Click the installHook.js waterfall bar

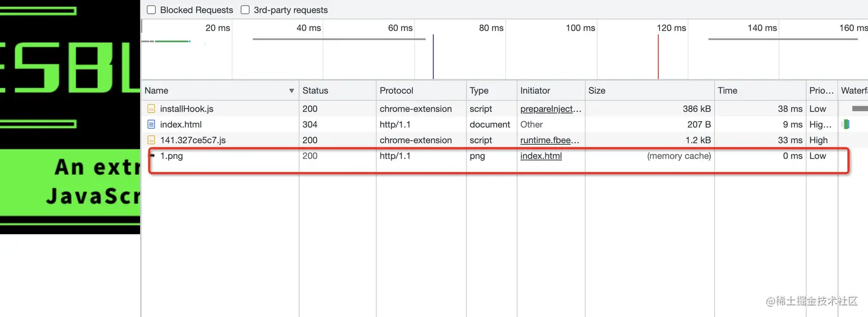point(860,109)
